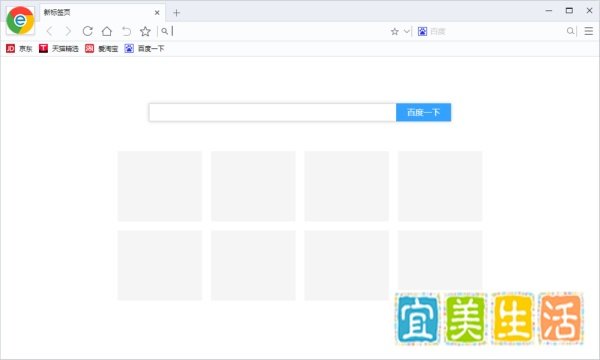Click the JD bookmark icon
The image size is (600, 360).
(x=10, y=49)
